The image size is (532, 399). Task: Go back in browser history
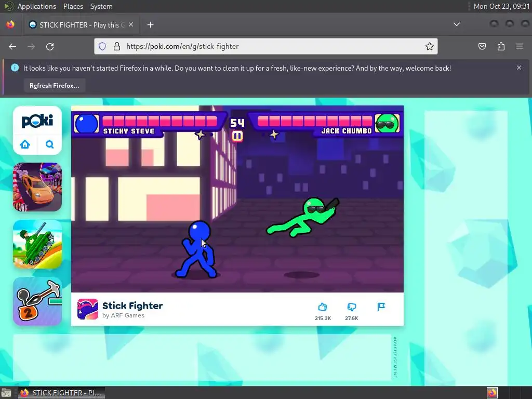point(12,46)
